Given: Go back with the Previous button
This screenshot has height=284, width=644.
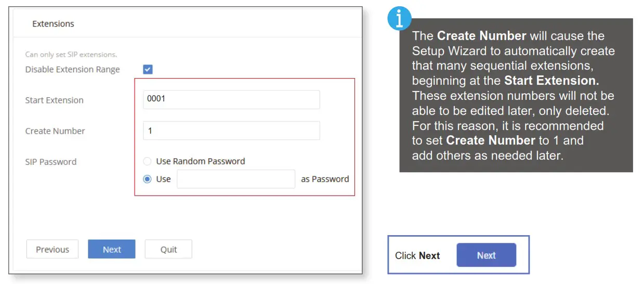Looking at the screenshot, I should (x=52, y=249).
